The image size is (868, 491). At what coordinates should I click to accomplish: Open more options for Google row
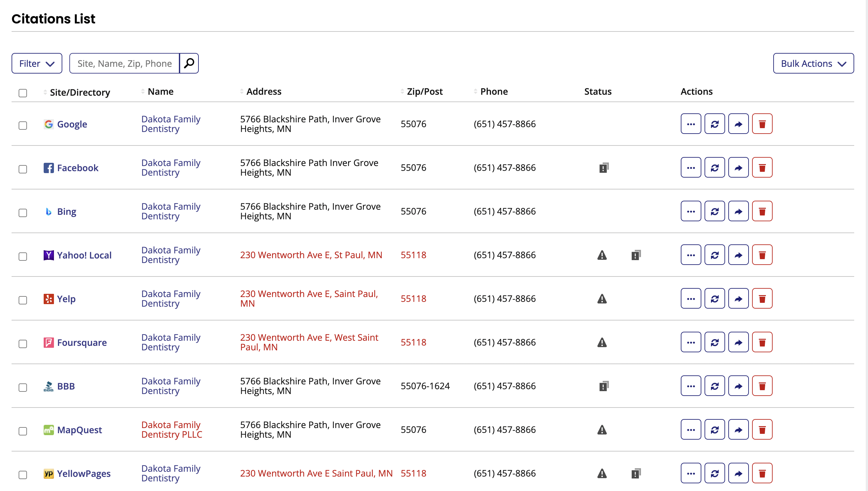691,124
